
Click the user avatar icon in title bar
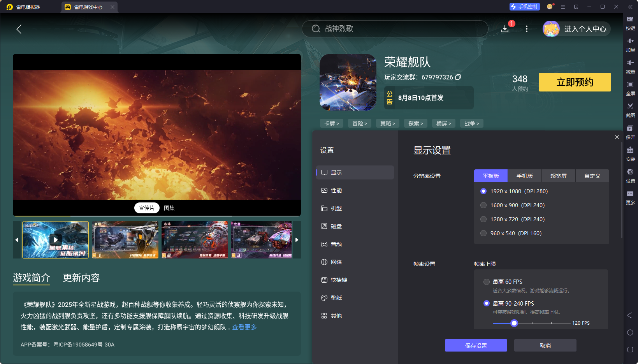[x=550, y=7]
